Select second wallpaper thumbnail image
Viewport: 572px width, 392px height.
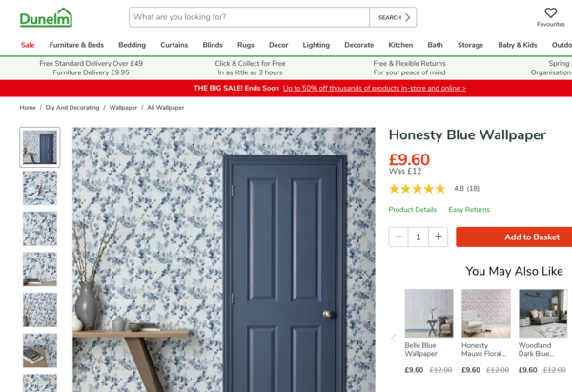[x=40, y=188]
